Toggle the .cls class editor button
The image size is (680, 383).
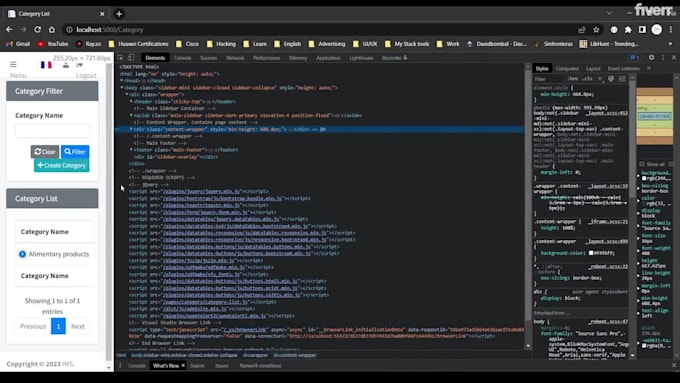click(587, 79)
